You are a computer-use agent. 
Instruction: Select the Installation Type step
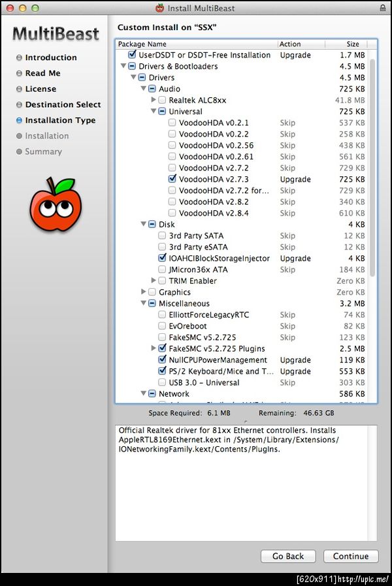tap(60, 120)
